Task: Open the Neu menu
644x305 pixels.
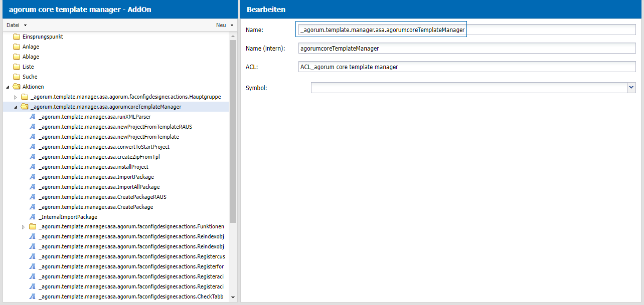Action: point(225,25)
